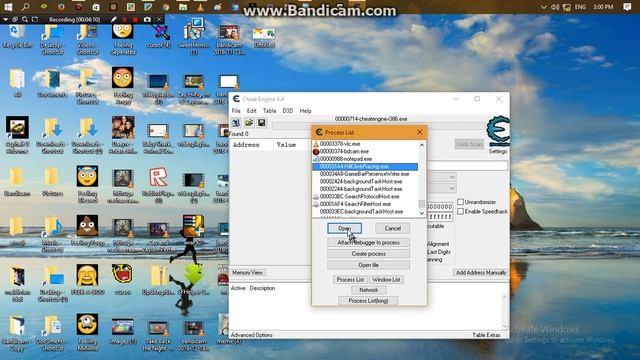Open the action center notification icon
640x360 pixels.
628,7
